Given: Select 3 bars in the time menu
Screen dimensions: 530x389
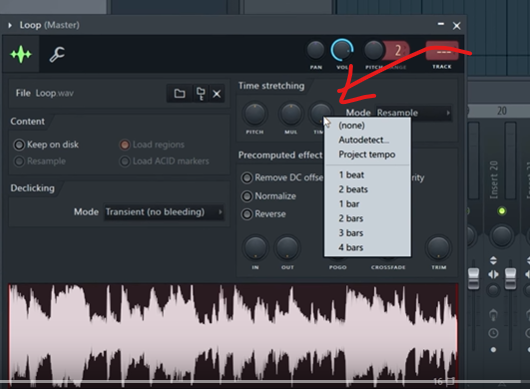Looking at the screenshot, I should [x=367, y=233].
